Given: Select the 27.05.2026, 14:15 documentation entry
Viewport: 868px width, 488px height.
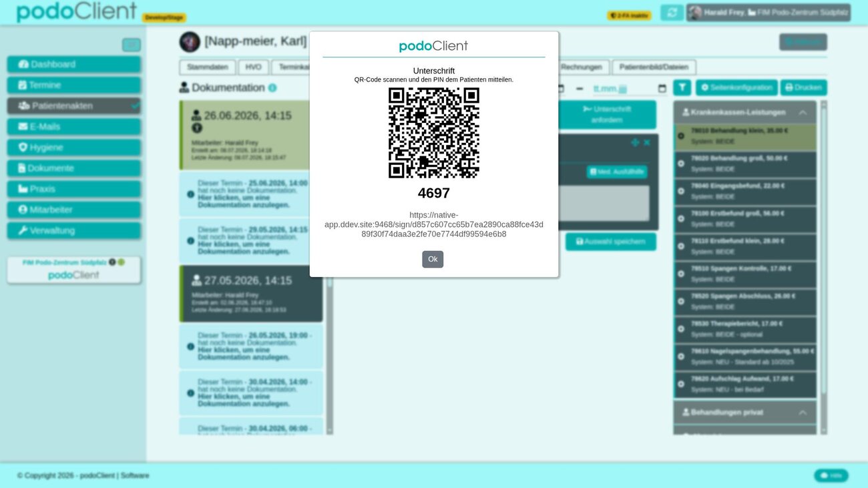Looking at the screenshot, I should click(x=251, y=294).
